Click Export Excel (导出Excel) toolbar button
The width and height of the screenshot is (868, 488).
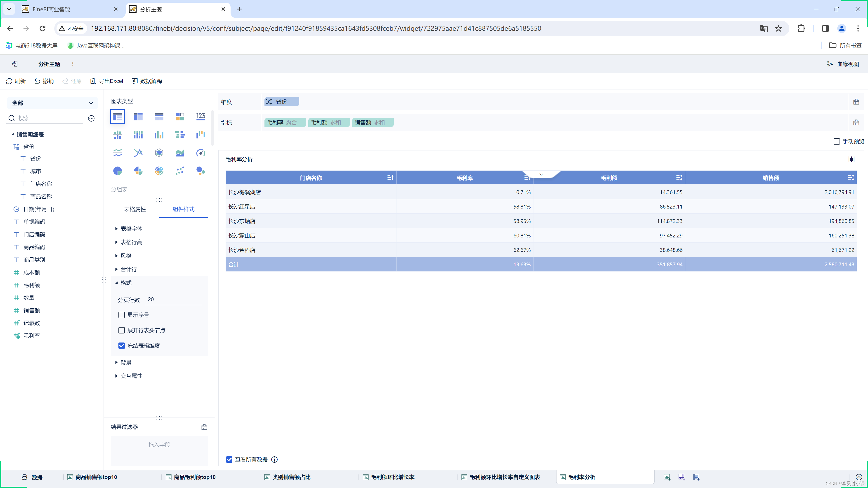107,81
